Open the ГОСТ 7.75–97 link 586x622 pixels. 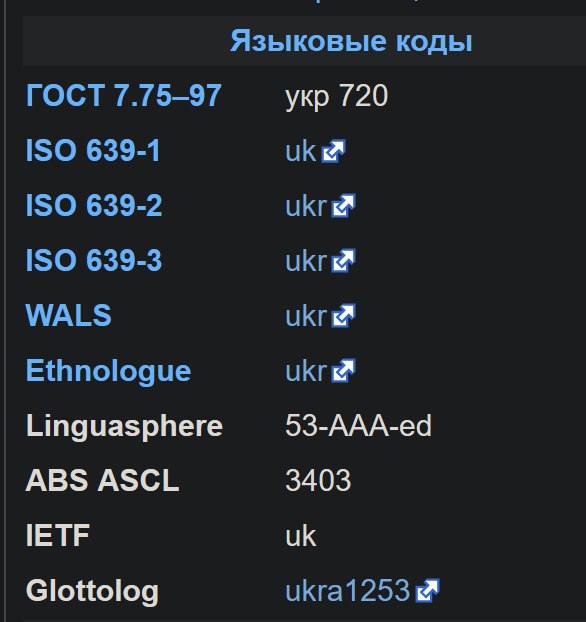point(123,96)
